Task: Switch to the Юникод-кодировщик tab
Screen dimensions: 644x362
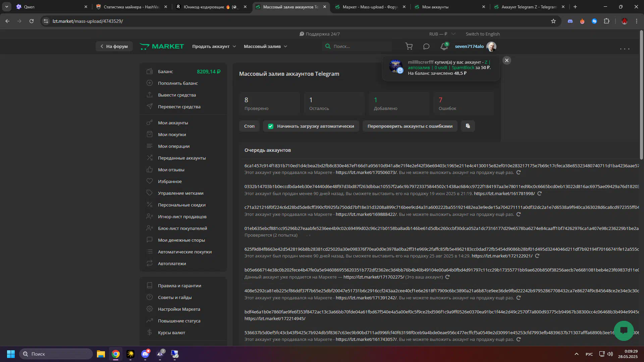Action: 211,7
